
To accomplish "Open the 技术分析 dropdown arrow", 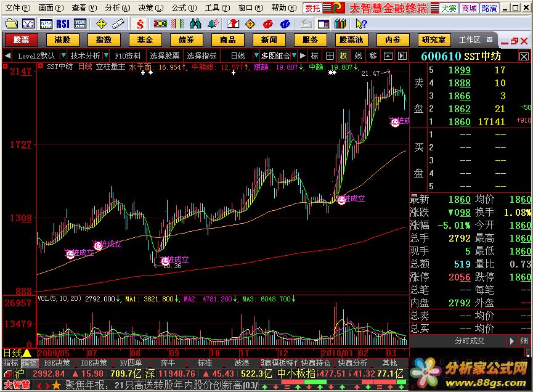I will click(107, 55).
